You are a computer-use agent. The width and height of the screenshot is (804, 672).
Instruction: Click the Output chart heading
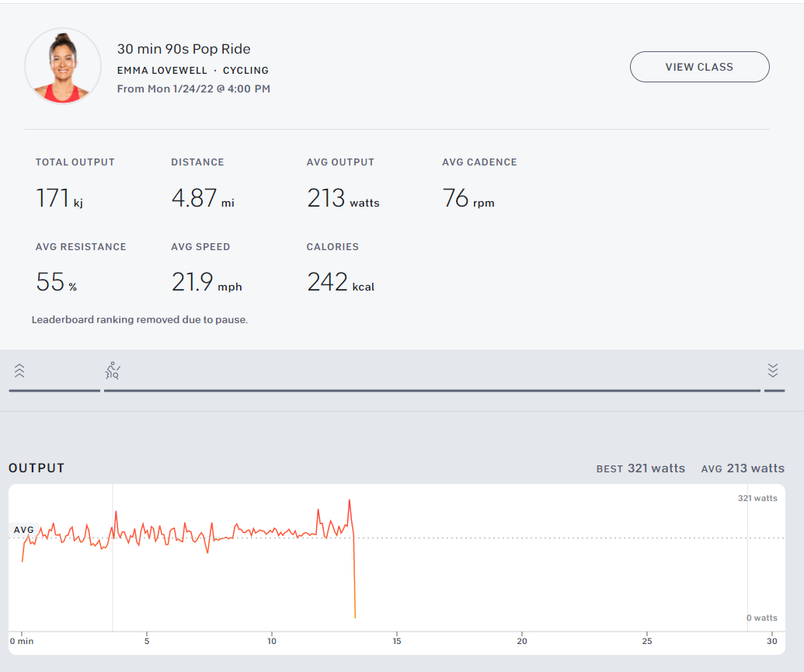37,468
